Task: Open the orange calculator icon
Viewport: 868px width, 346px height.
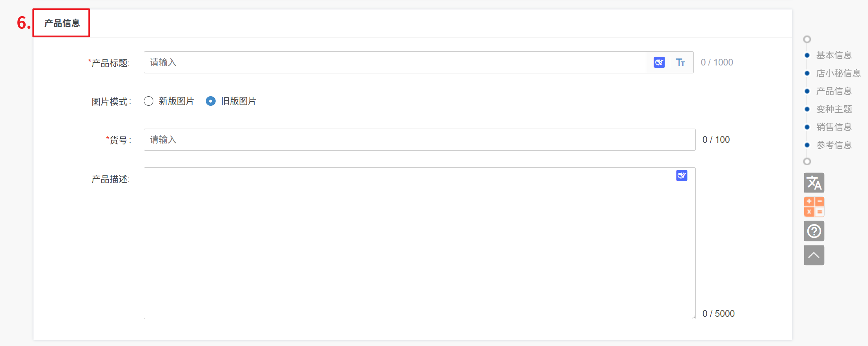Action: [814, 207]
